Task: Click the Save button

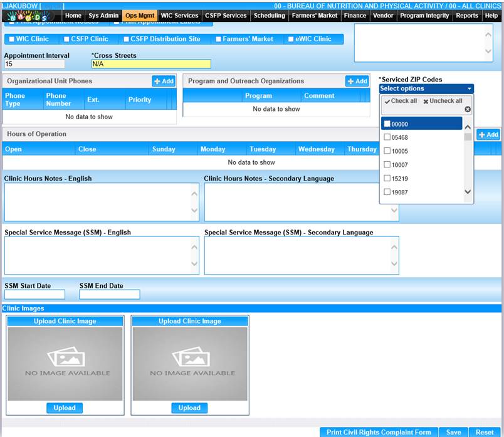Action: 453,432
